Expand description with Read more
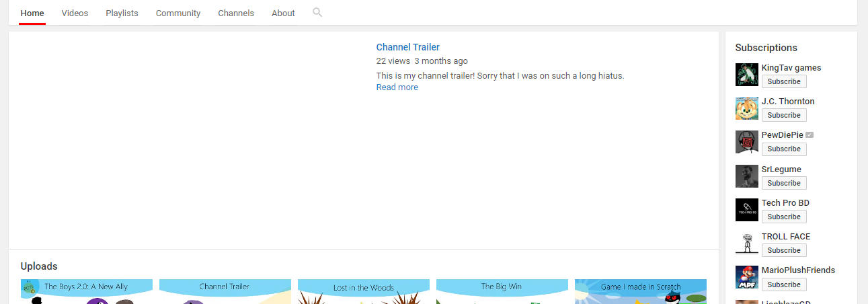The image size is (868, 304). (397, 87)
